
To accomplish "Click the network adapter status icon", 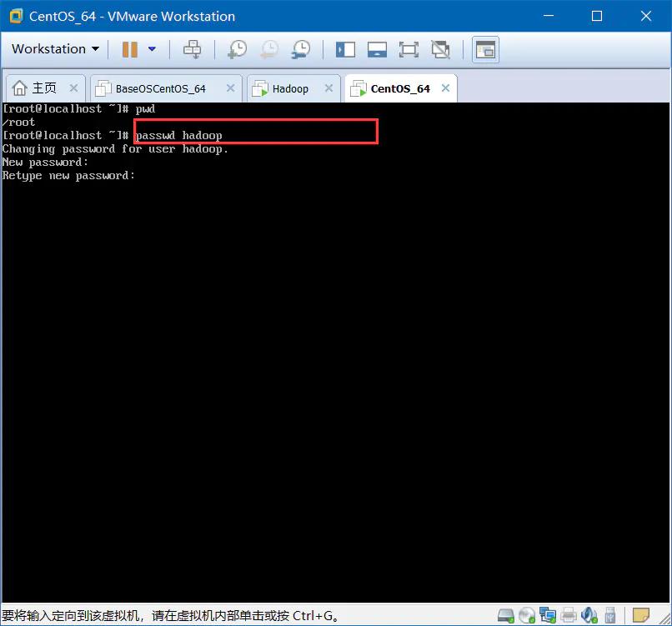I will [548, 616].
